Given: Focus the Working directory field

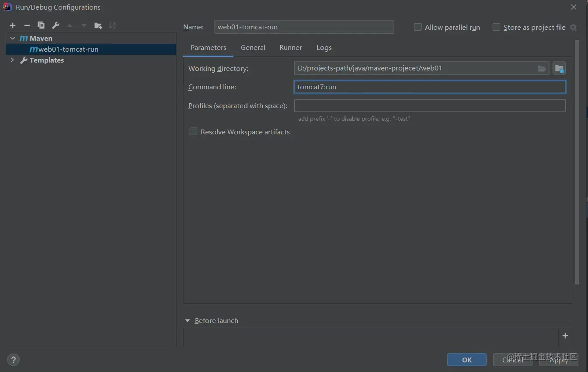Looking at the screenshot, I should (421, 68).
